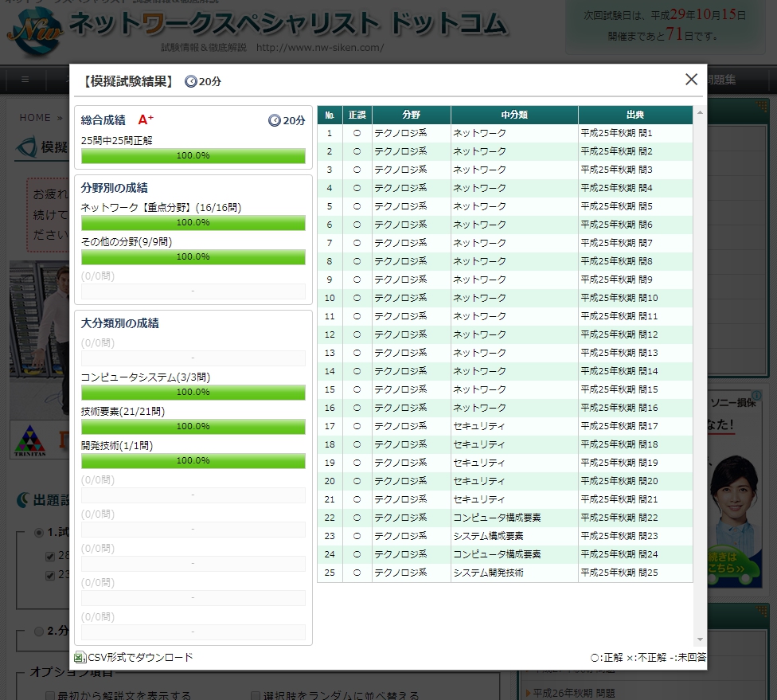This screenshot has width=777, height=700.
Task: Click the eye icon next to 模擬 heading
Action: click(x=25, y=147)
